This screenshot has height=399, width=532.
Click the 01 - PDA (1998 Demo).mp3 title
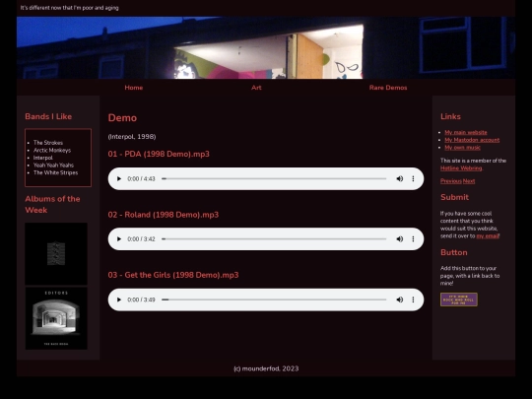159,154
